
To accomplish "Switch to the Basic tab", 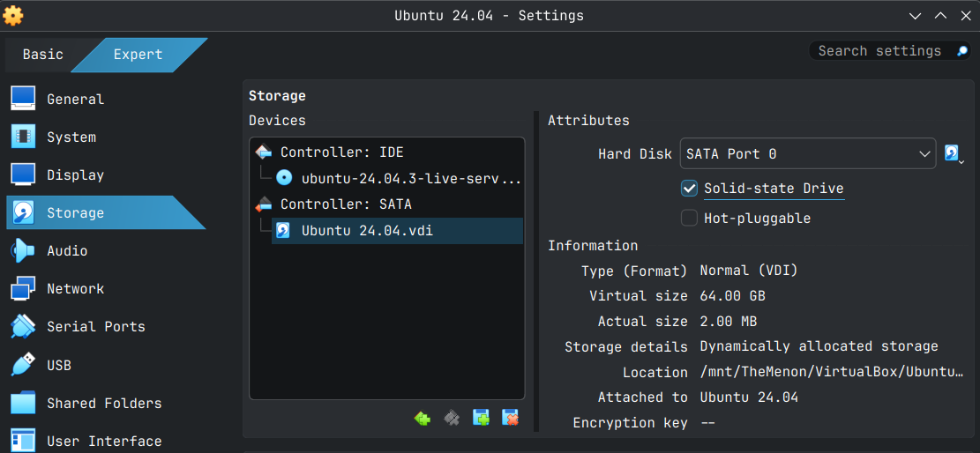I will 42,55.
